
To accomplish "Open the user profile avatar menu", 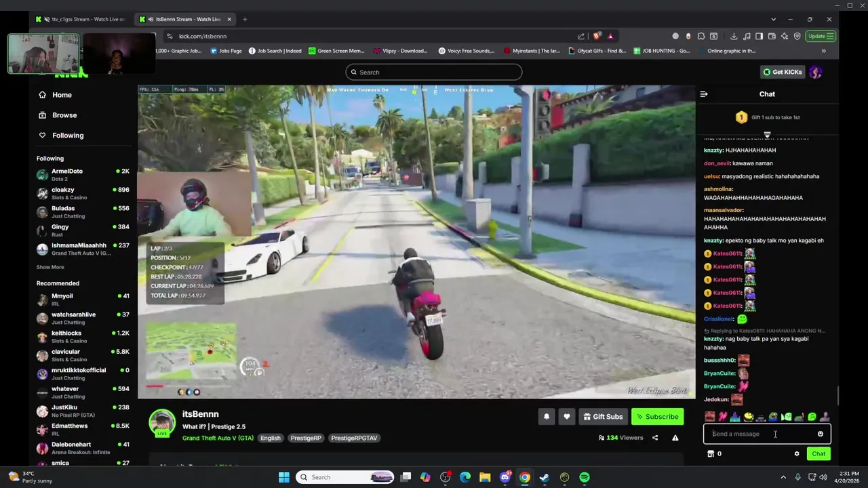I will [816, 72].
